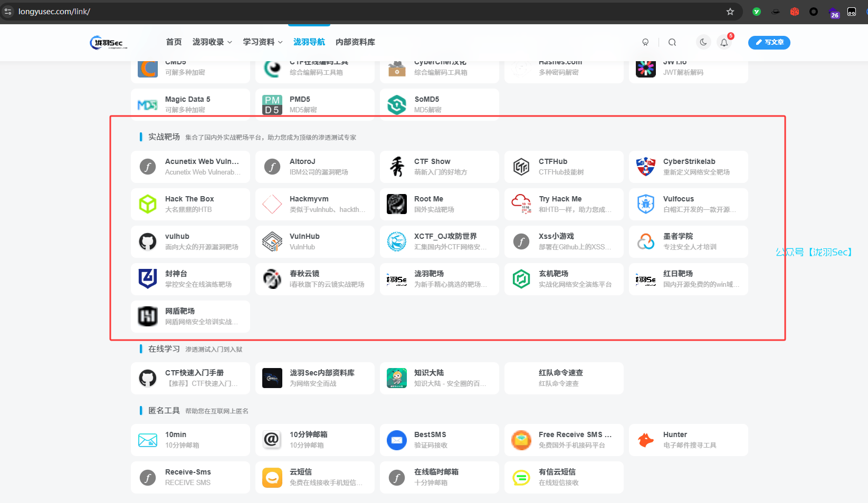Click the 泷羽Sec site logo

(109, 43)
